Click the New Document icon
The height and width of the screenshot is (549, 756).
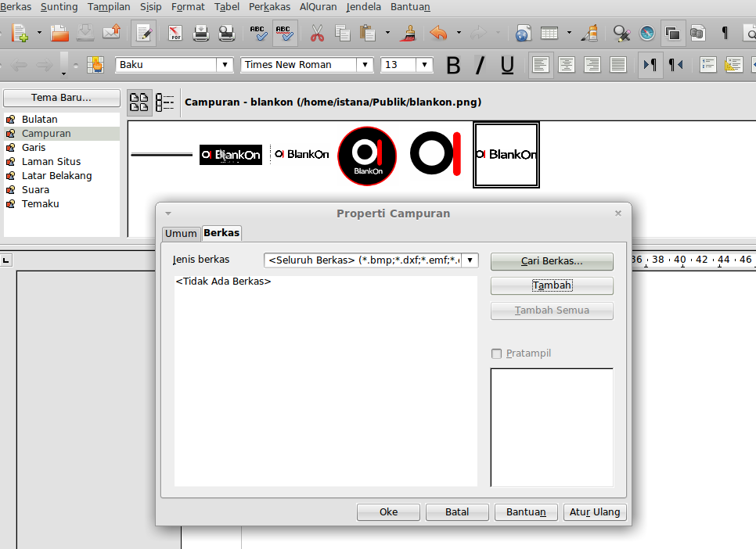(20, 34)
